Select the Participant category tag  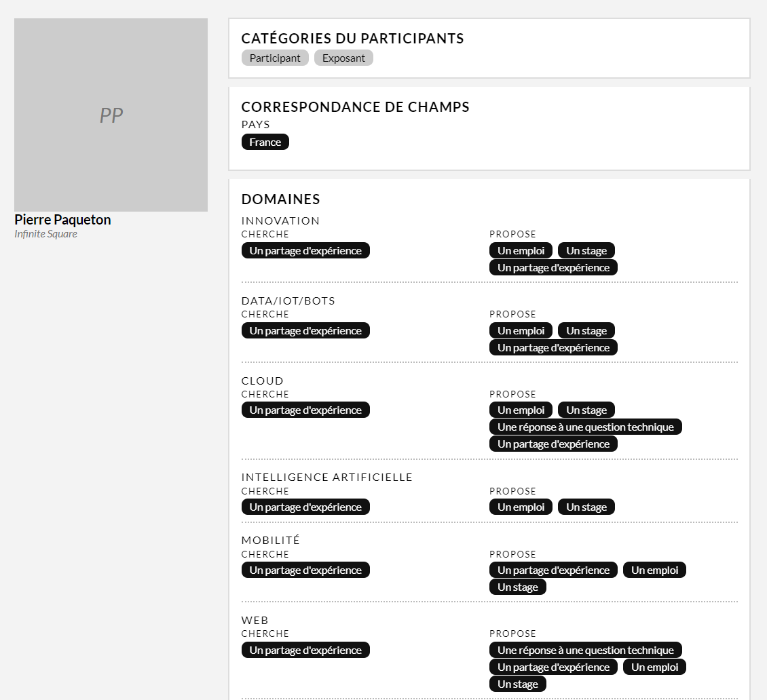[275, 58]
